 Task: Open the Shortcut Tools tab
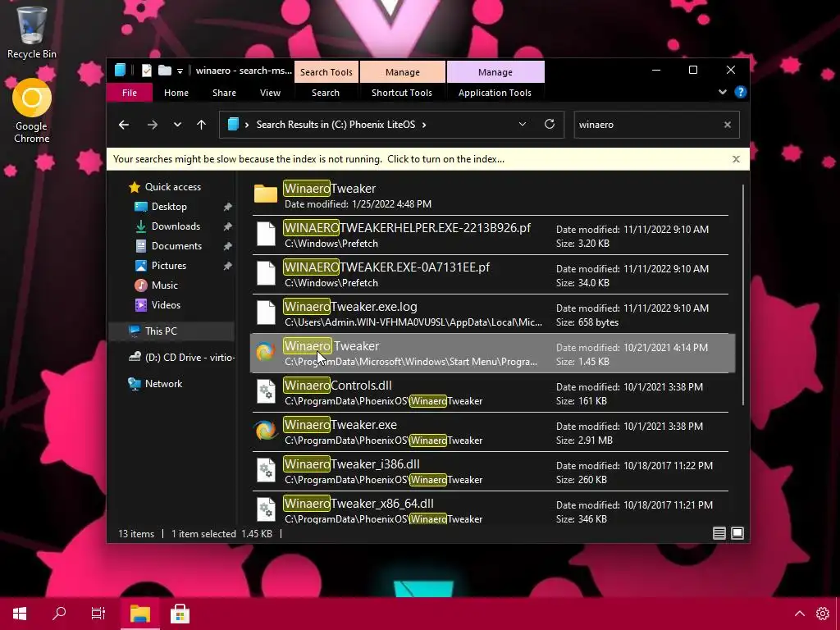point(402,93)
